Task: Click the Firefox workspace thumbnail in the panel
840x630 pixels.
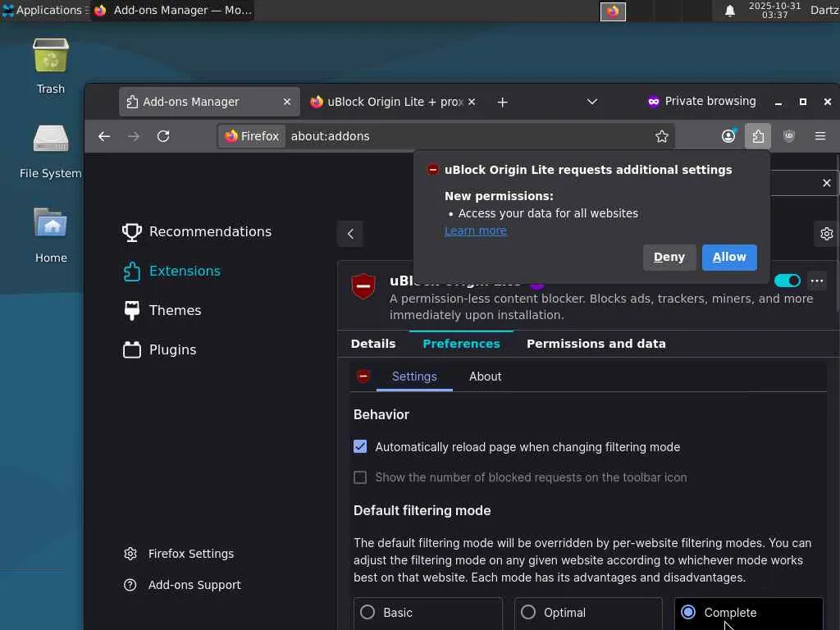Action: 613,11
